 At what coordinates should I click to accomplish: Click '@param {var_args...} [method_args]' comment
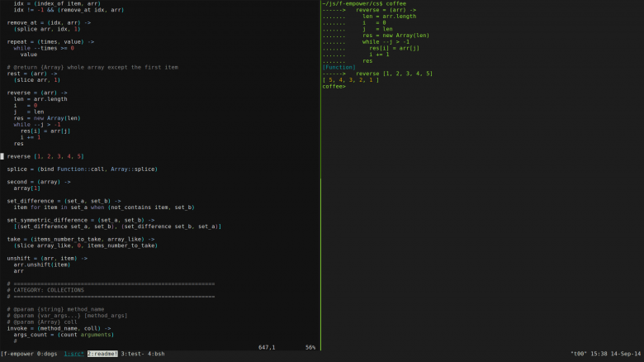68,316
